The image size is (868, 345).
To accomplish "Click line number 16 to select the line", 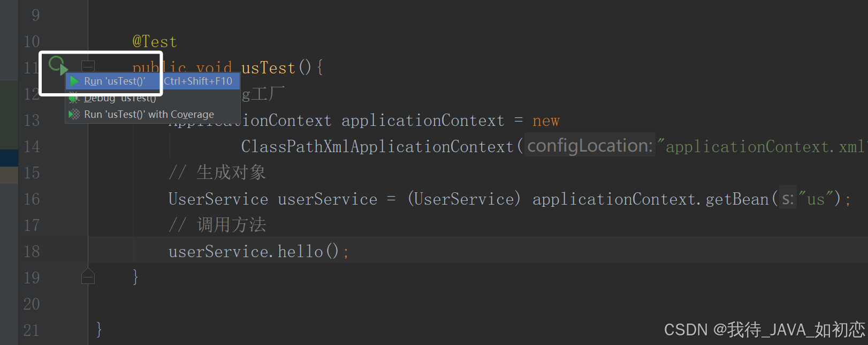I will point(31,199).
